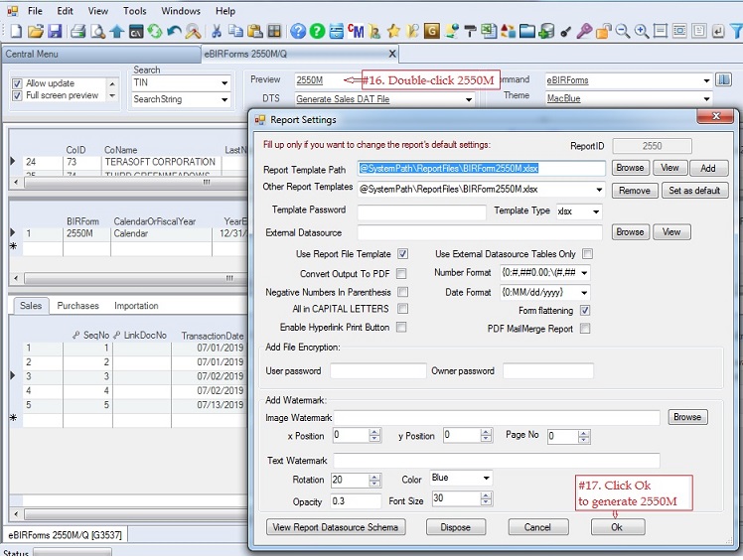The height and width of the screenshot is (560, 743).
Task: Open the MacBlue Theme dropdown
Action: click(x=706, y=99)
